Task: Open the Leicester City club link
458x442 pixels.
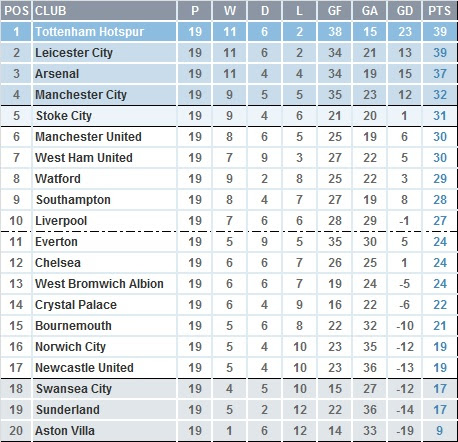Action: (x=74, y=53)
